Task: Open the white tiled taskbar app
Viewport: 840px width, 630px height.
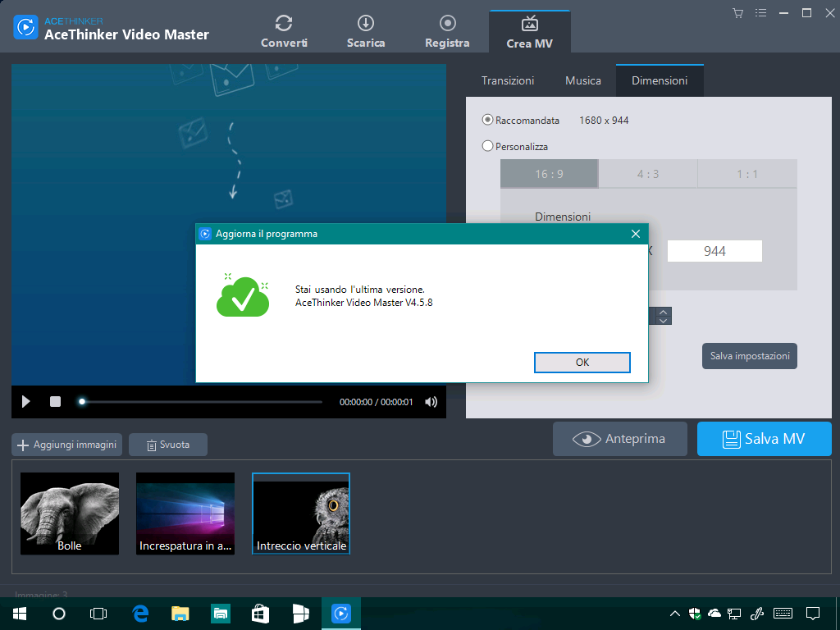Action: click(300, 614)
